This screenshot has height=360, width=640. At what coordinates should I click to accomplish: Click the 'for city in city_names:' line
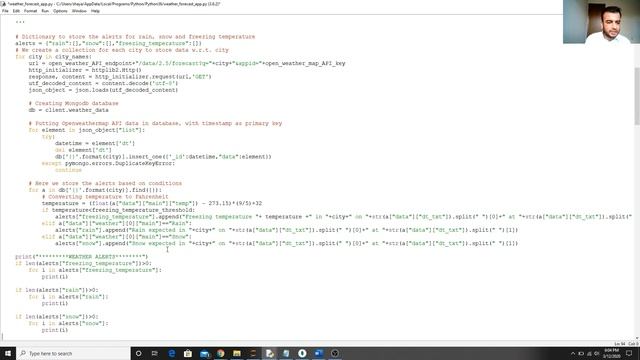coord(53,57)
